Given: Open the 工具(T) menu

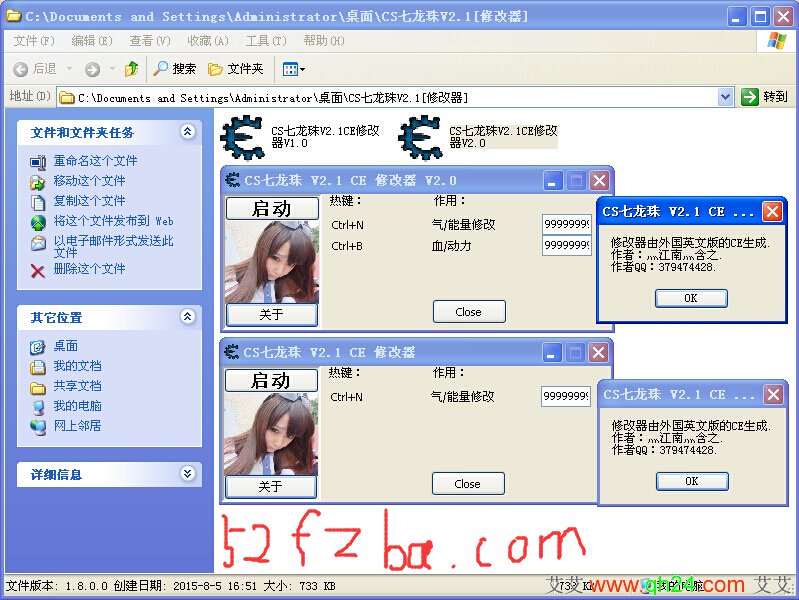Looking at the screenshot, I should coord(266,41).
